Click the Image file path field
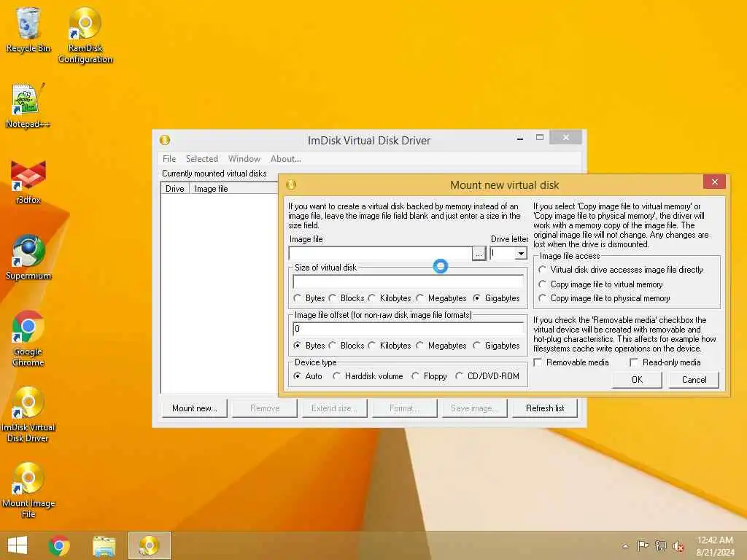 tap(380, 254)
